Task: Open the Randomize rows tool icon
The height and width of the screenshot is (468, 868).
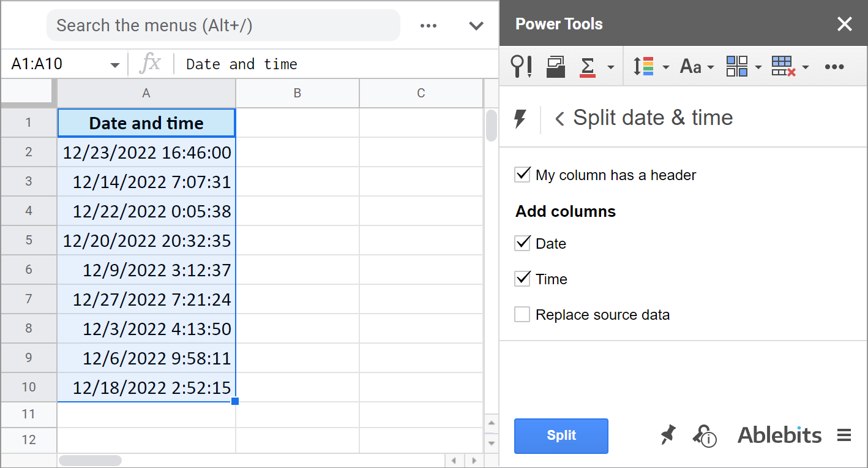Action: point(643,66)
